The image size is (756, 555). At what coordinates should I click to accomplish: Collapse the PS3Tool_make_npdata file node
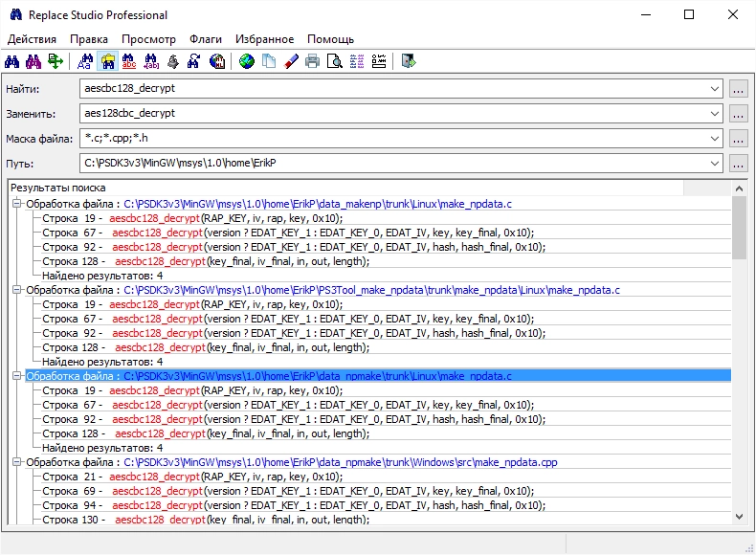(17, 290)
